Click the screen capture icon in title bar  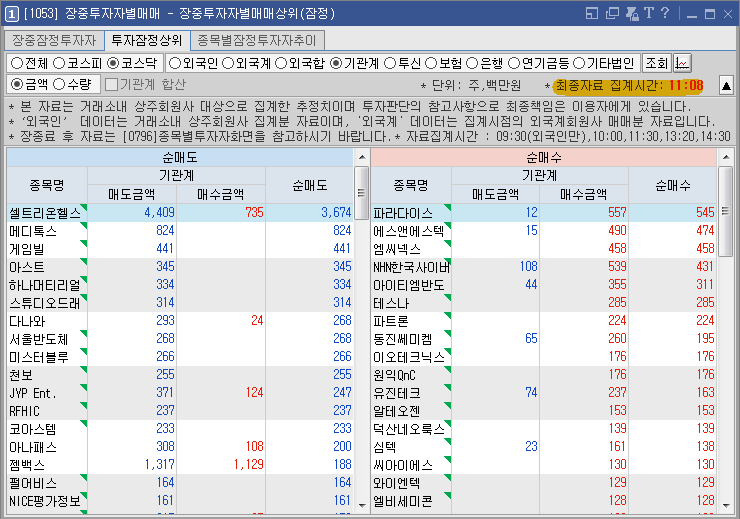coord(632,13)
